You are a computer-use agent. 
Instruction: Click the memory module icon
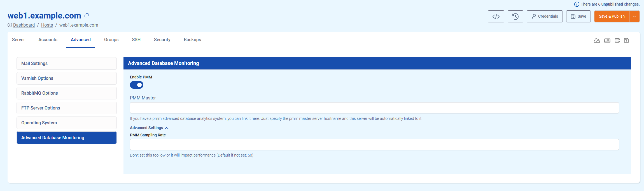click(607, 41)
